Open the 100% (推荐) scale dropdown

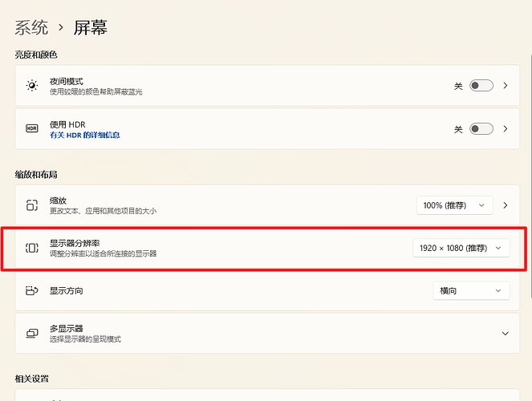(454, 205)
